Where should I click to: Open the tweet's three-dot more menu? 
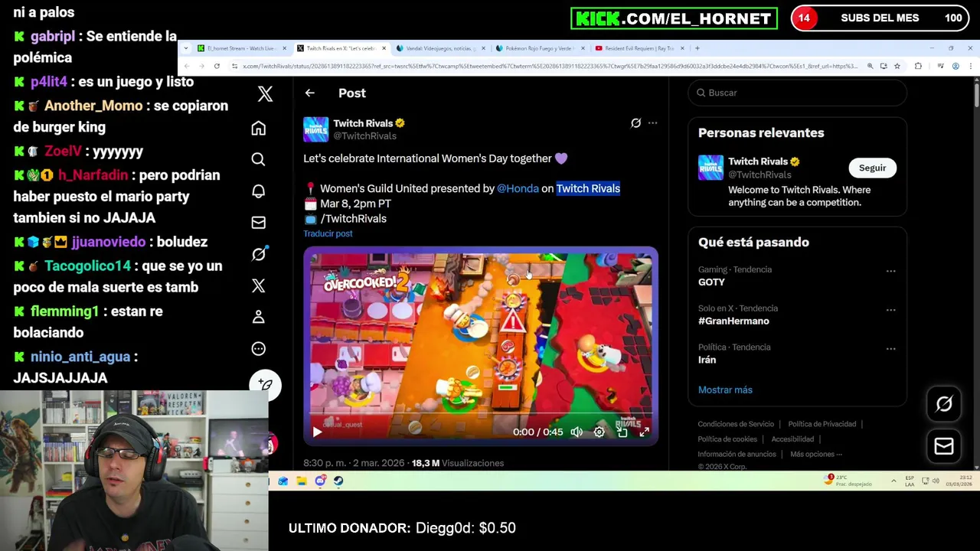click(x=652, y=123)
